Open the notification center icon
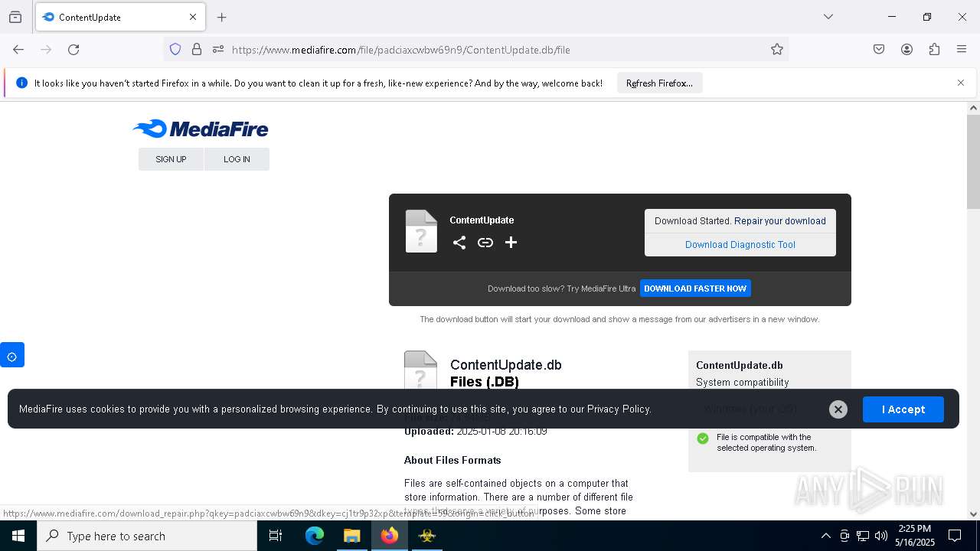This screenshot has width=980, height=551. tap(955, 536)
